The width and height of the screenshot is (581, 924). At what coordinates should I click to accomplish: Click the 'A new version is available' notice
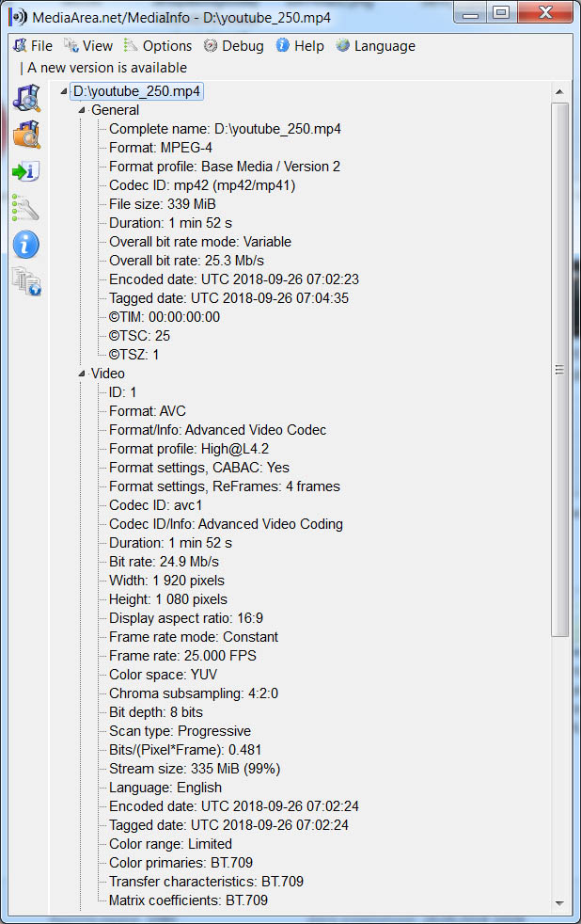tap(107, 68)
